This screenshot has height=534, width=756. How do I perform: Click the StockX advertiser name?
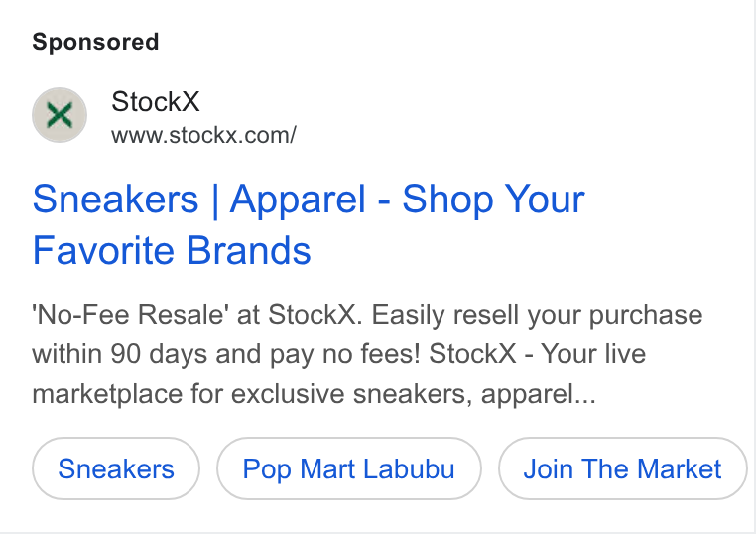(155, 102)
